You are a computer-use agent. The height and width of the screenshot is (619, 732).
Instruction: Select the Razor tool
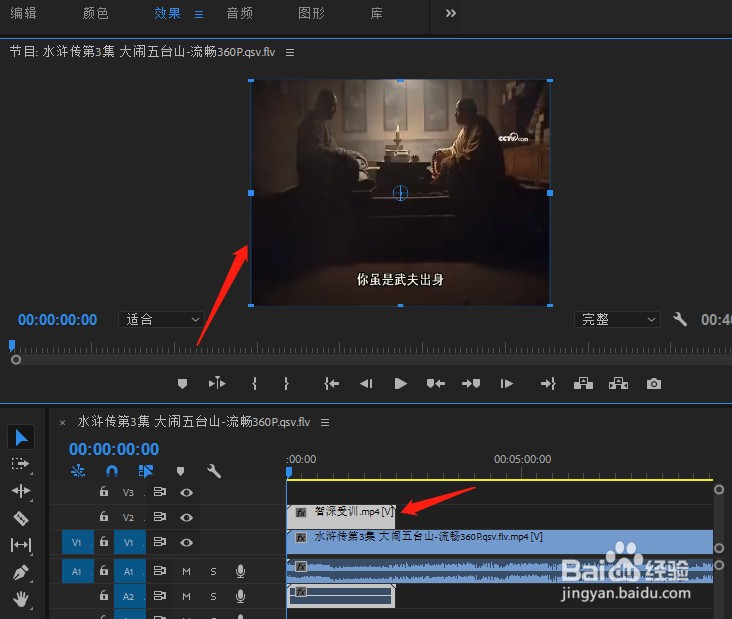[21, 518]
